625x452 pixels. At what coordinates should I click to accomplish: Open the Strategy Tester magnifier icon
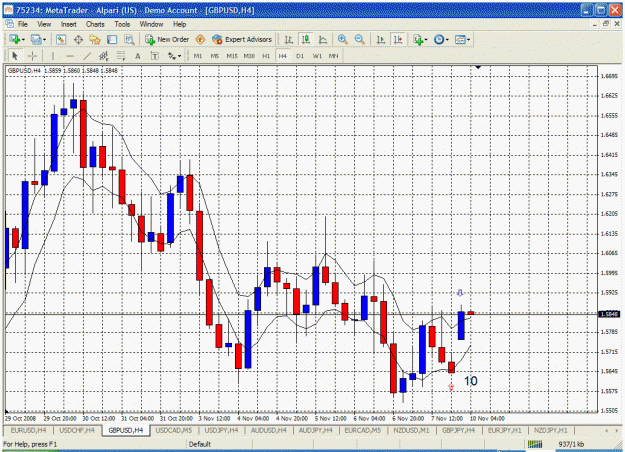[129, 39]
